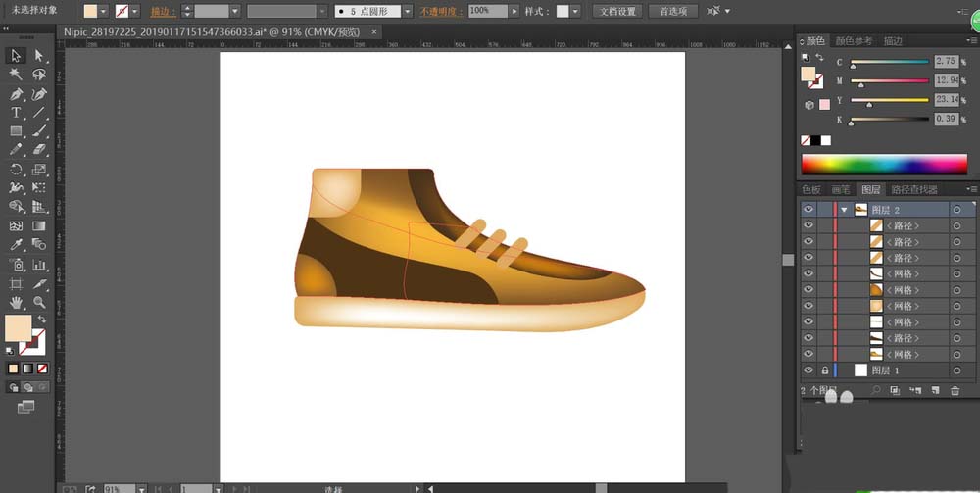Select the Direct Selection tool
Viewport: 980px width, 493px height.
[x=39, y=56]
